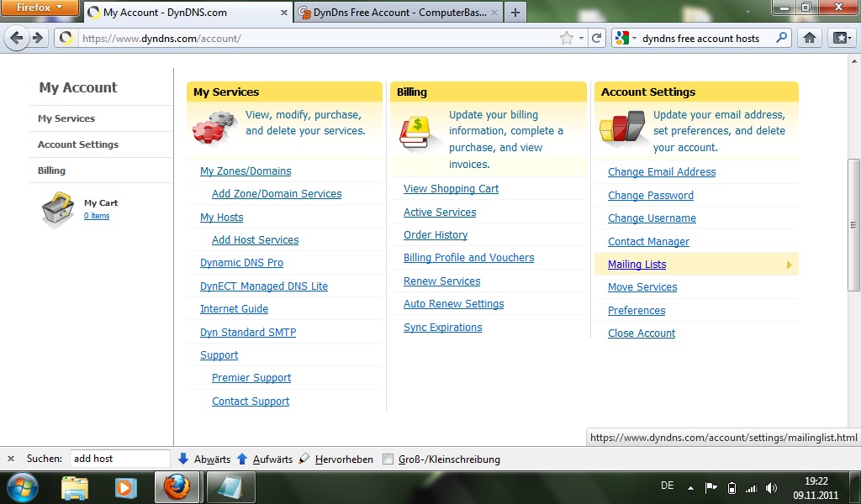Open Windows Media Player from the taskbar
The image size is (861, 504).
point(124,487)
